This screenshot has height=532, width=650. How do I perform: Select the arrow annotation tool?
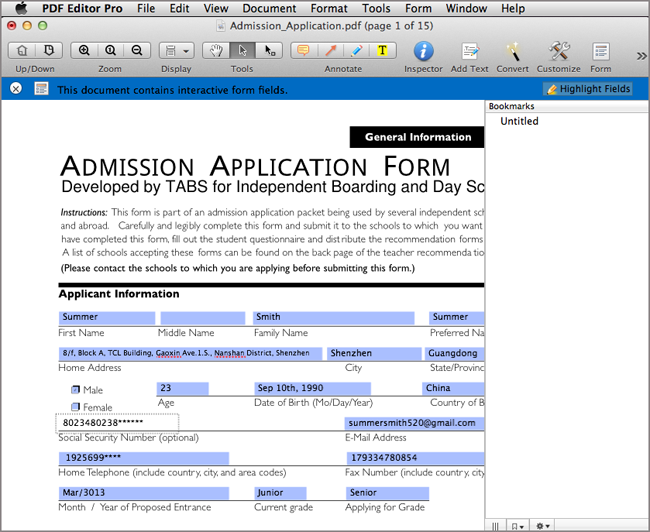pos(330,50)
